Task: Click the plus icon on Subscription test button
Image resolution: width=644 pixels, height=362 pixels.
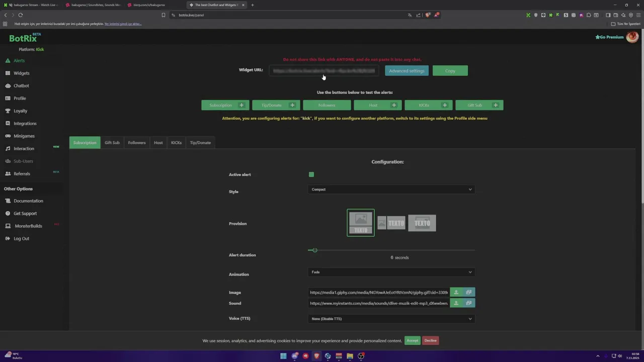Action: (x=242, y=105)
